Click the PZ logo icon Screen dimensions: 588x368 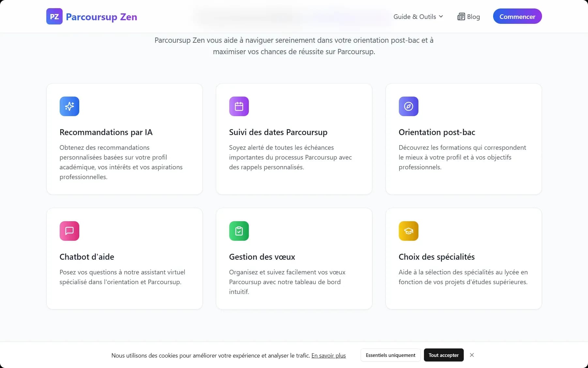click(54, 16)
